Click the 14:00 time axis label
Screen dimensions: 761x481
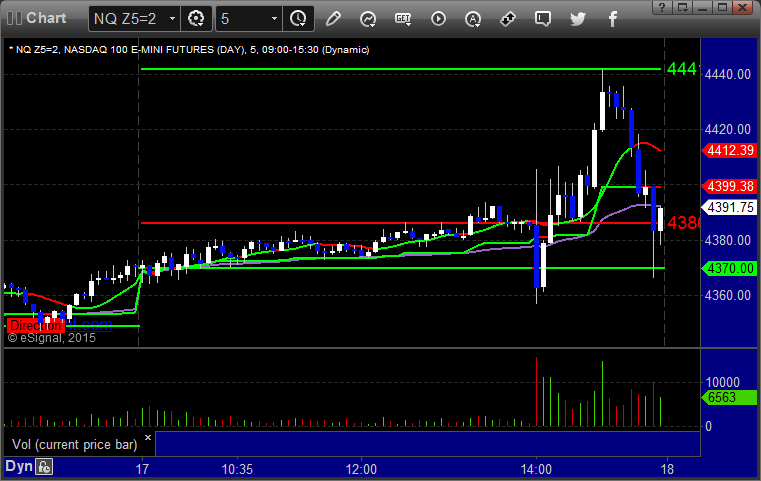click(x=536, y=469)
